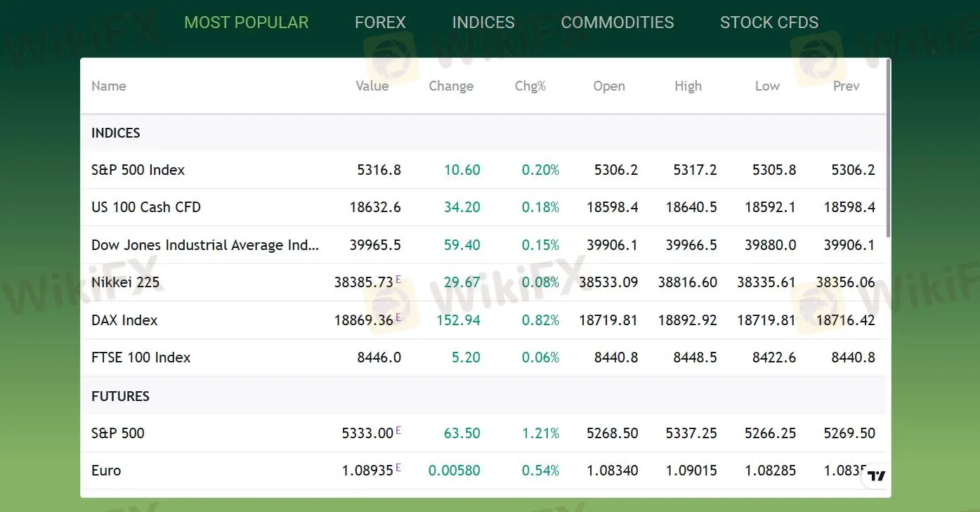Open the Forex tab
Screen dimensions: 980x512
click(x=380, y=22)
